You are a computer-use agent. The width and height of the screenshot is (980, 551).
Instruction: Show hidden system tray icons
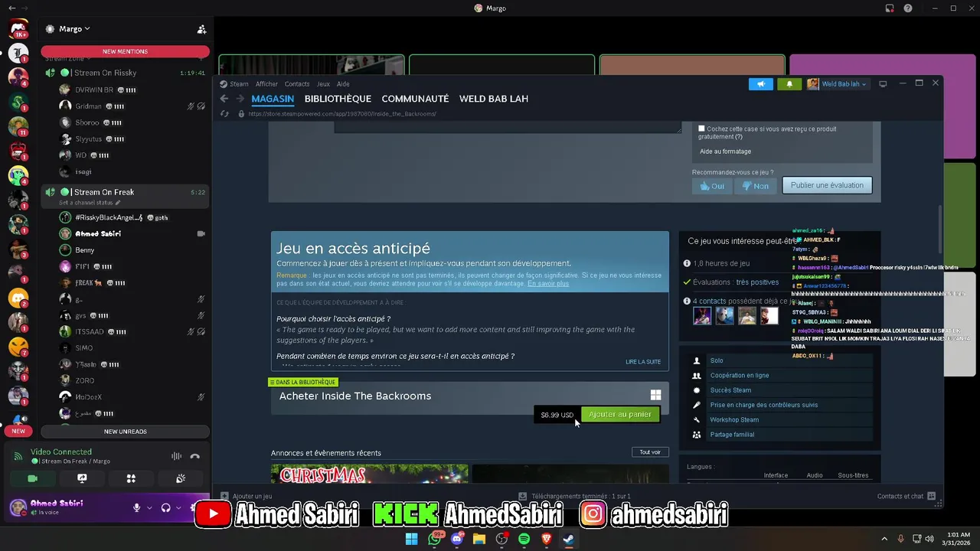[884, 539]
